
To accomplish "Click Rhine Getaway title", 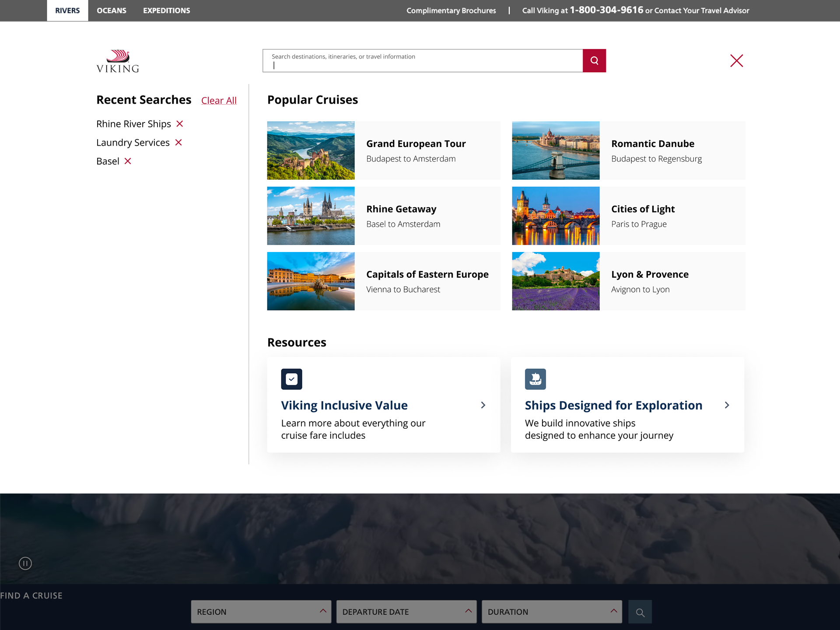I will click(401, 209).
